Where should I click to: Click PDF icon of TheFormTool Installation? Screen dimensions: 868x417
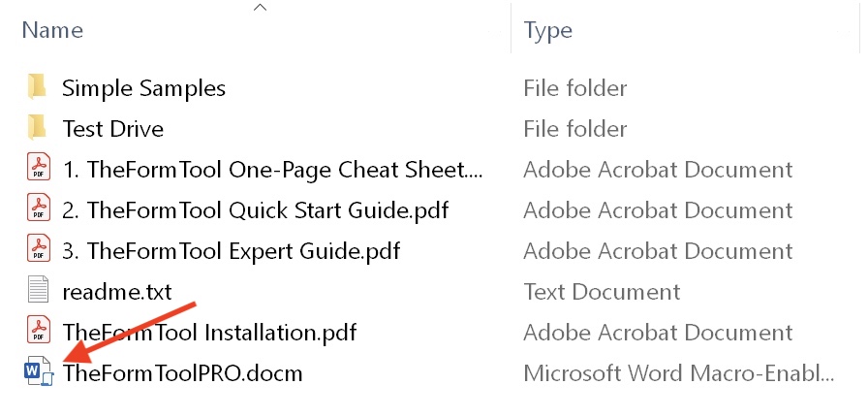coord(38,331)
